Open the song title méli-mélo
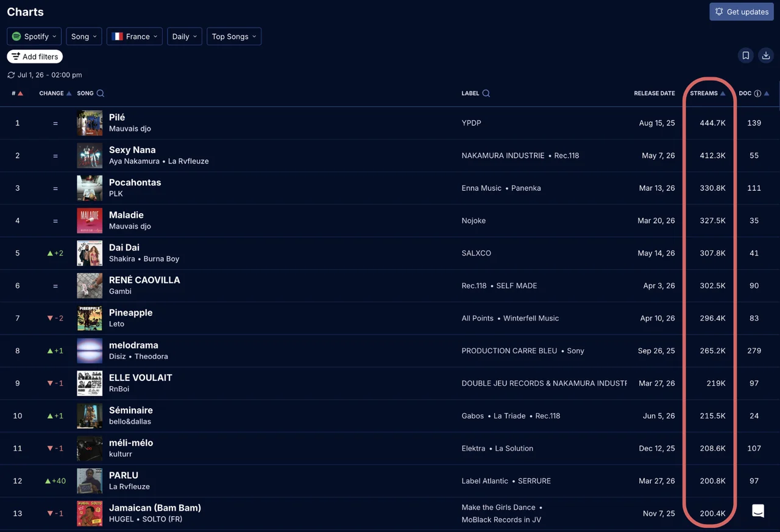This screenshot has width=780, height=532. tap(131, 442)
